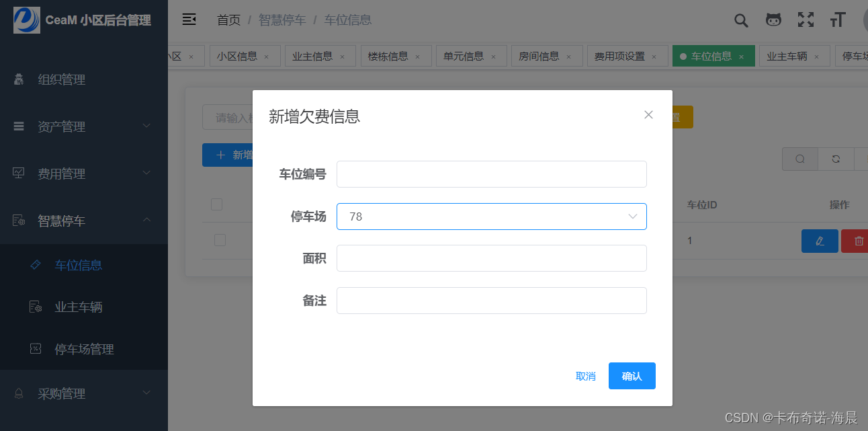The height and width of the screenshot is (431, 868).
Task: Click the 车位编号 input field
Action: 491,174
